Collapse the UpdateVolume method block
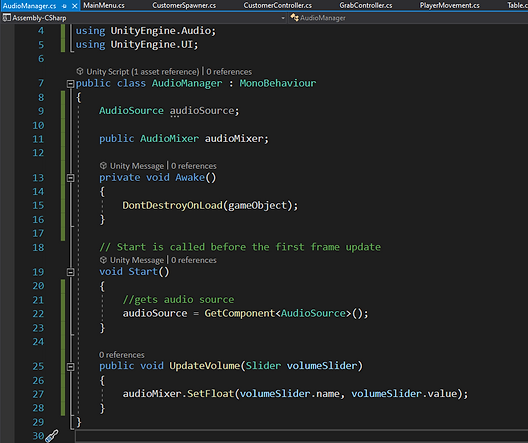 [70, 367]
